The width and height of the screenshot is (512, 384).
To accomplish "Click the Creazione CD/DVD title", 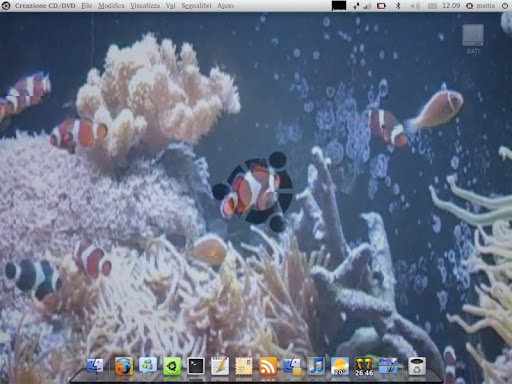I will pos(45,6).
